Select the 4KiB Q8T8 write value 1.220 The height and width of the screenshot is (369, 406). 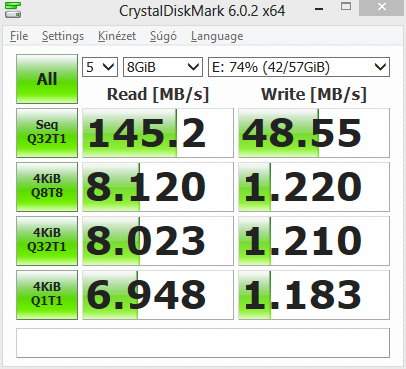point(314,187)
